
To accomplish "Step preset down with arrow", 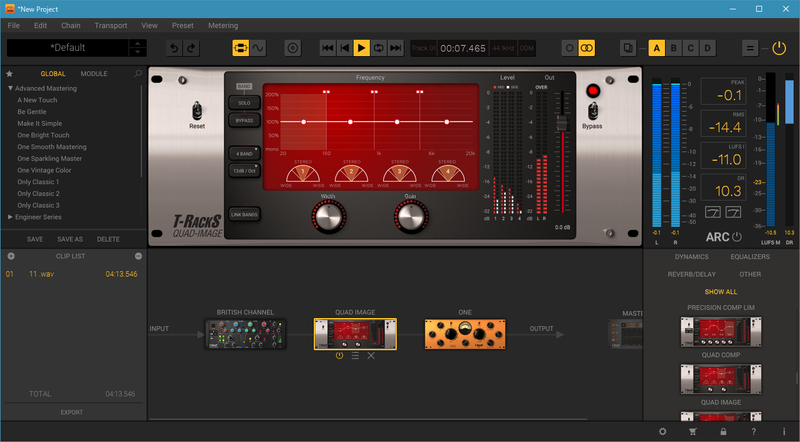I will pyautogui.click(x=137, y=52).
